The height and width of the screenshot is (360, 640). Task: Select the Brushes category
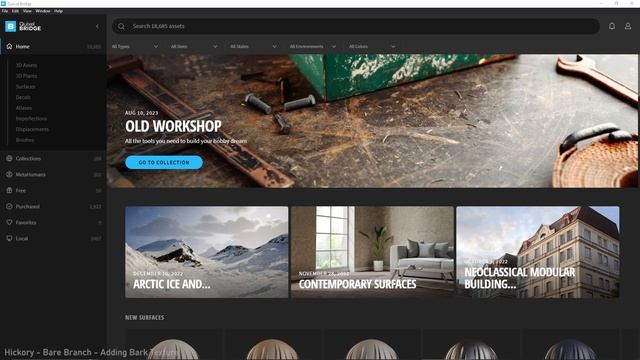25,140
